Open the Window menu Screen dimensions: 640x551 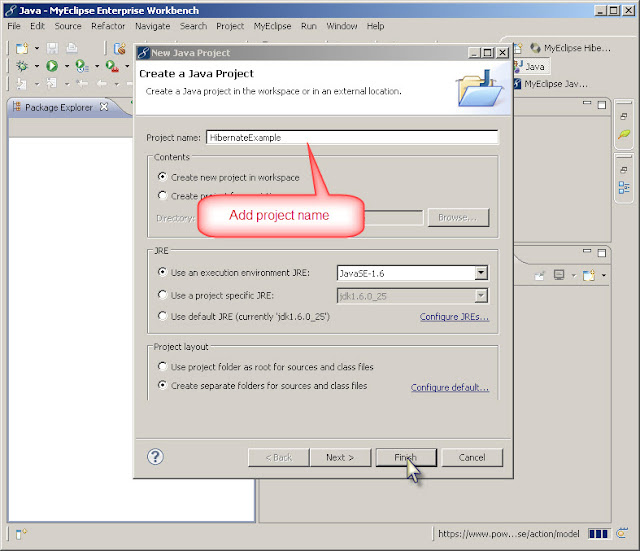[342, 26]
